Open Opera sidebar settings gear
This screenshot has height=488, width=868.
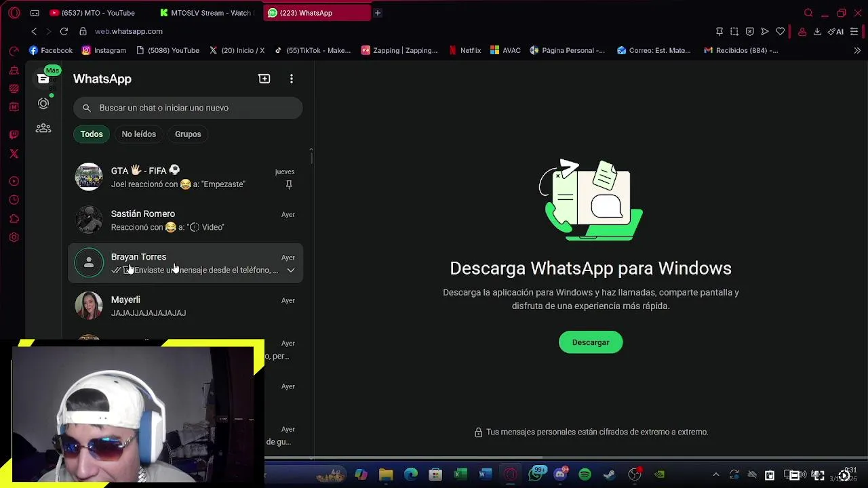click(14, 237)
